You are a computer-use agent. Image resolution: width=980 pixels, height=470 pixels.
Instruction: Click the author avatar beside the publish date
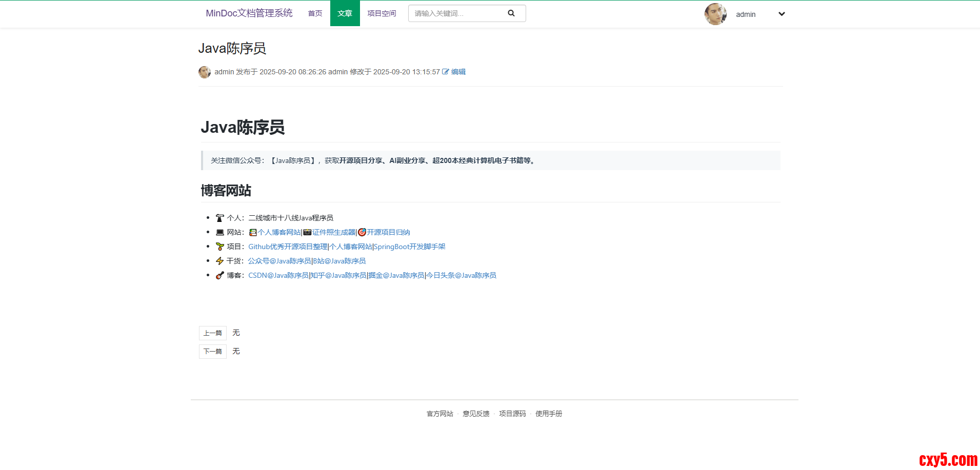coord(205,72)
